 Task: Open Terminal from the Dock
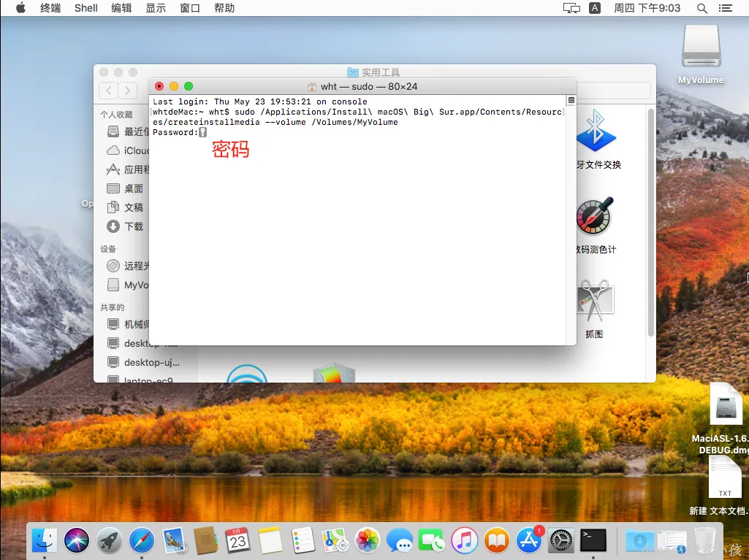tap(593, 540)
